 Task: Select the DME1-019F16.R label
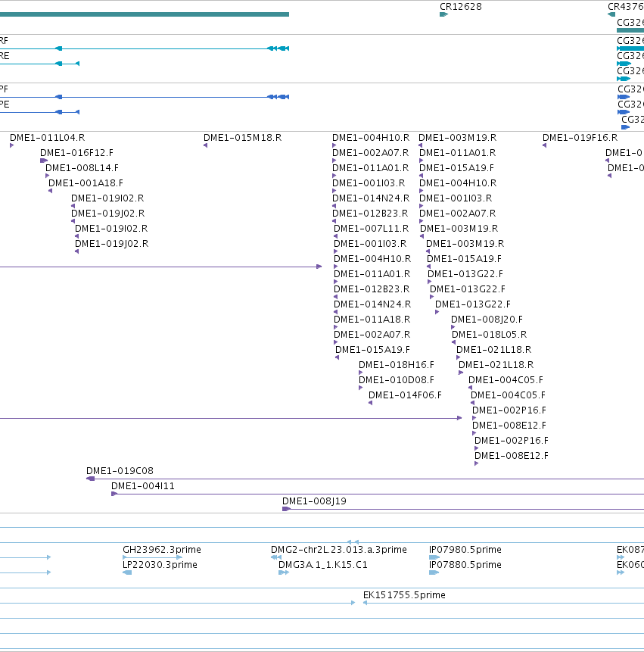pyautogui.click(x=580, y=138)
